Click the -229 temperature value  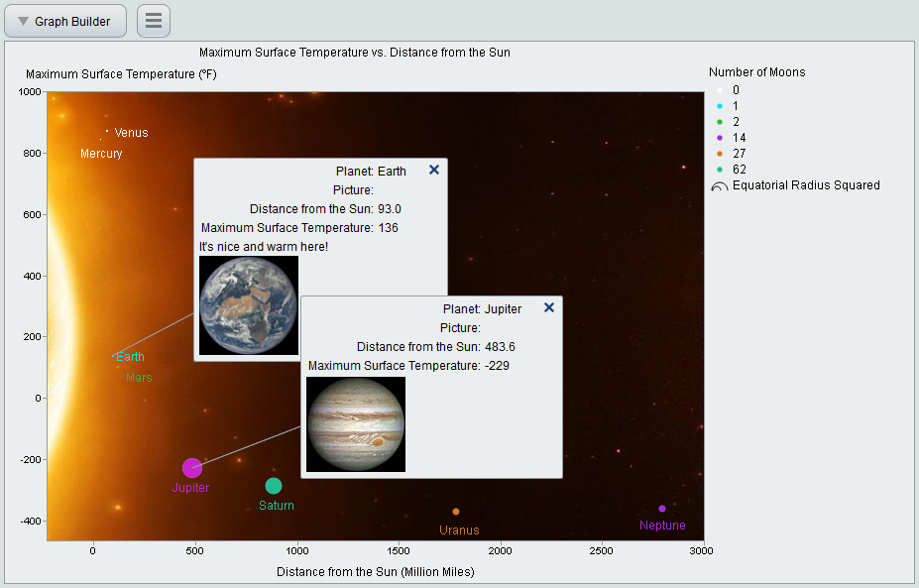(x=497, y=365)
